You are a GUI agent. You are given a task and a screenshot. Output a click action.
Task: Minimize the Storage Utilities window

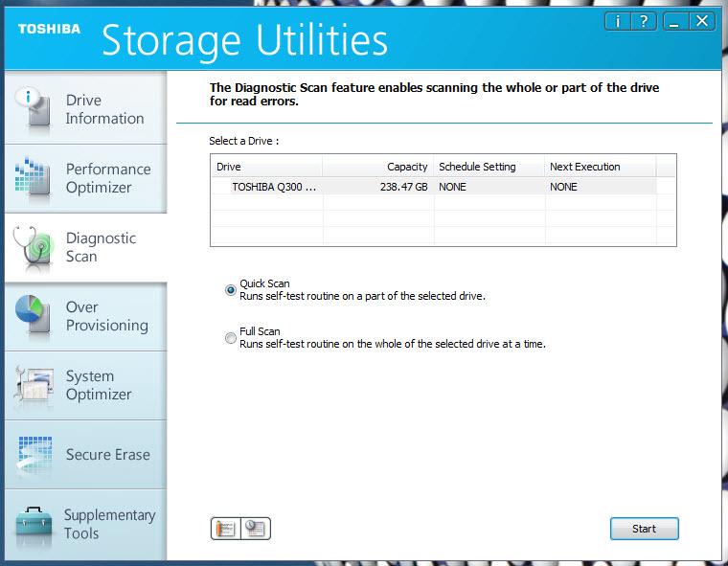675,21
